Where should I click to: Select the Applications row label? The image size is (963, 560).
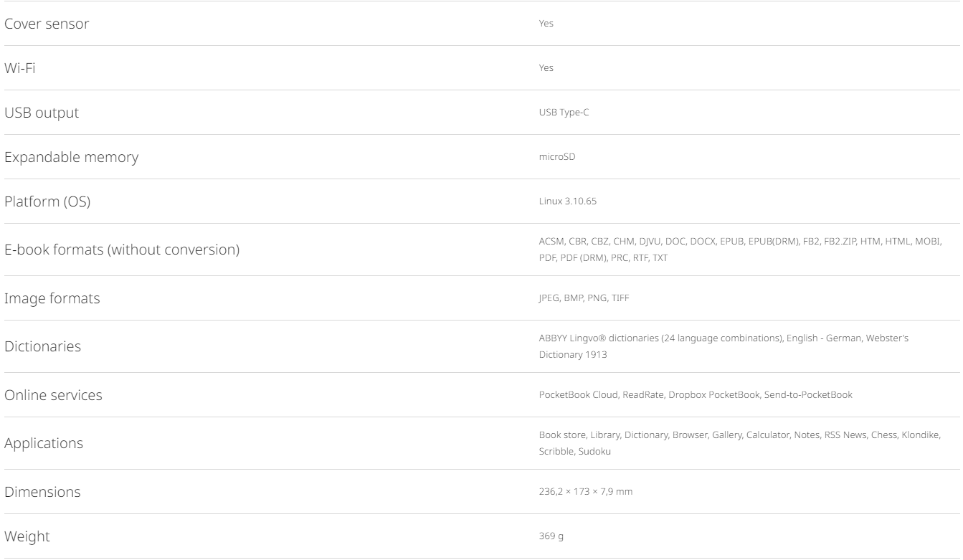click(44, 444)
